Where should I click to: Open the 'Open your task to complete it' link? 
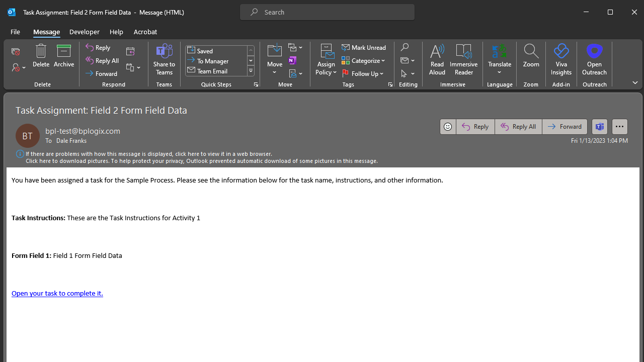[x=57, y=293]
